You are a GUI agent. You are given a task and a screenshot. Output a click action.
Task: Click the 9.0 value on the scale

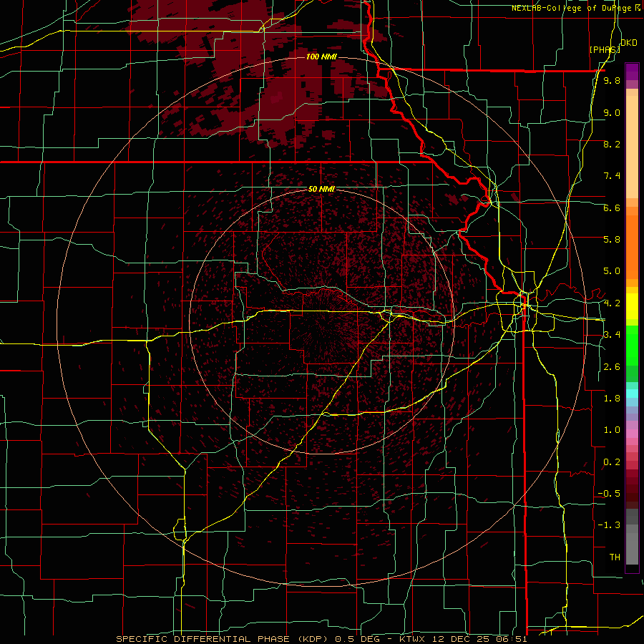point(612,112)
